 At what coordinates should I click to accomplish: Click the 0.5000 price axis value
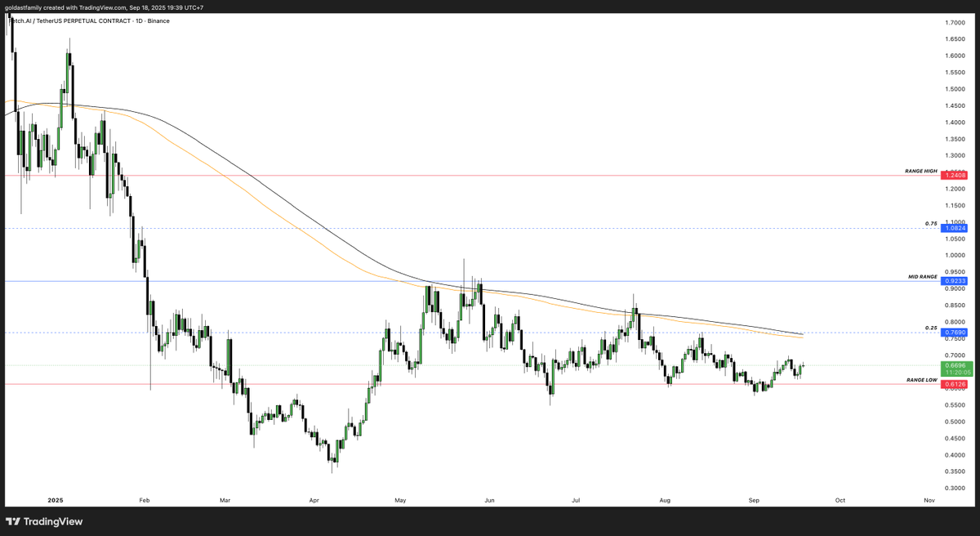[955, 422]
